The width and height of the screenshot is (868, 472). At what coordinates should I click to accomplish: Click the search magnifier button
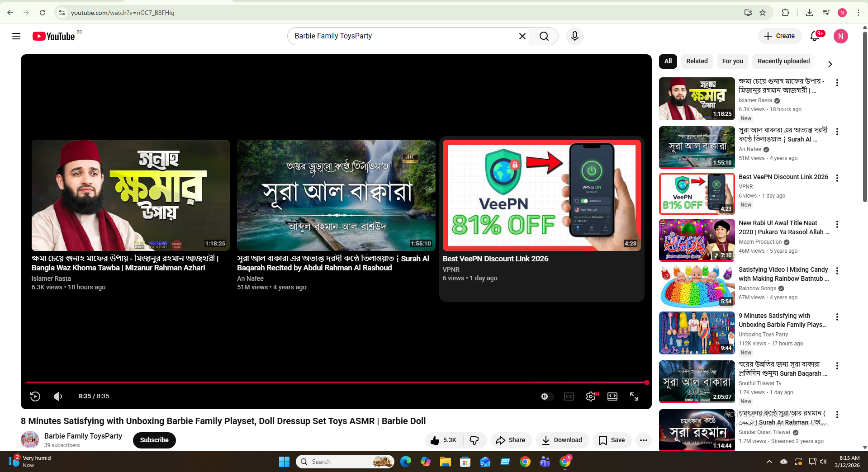544,36
